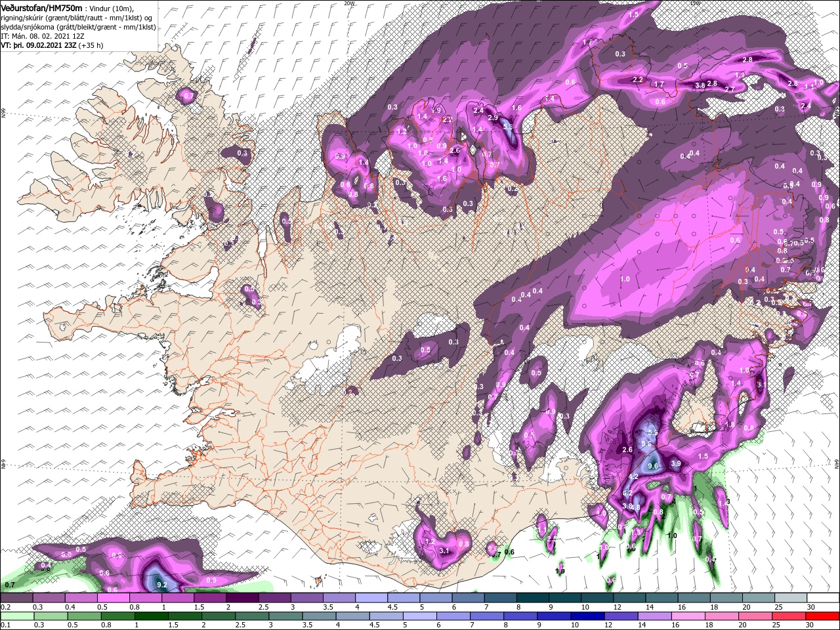Click lower legend palest green swatch 0.1–0.3
This screenshot has height=630, width=840.
[x=16, y=616]
